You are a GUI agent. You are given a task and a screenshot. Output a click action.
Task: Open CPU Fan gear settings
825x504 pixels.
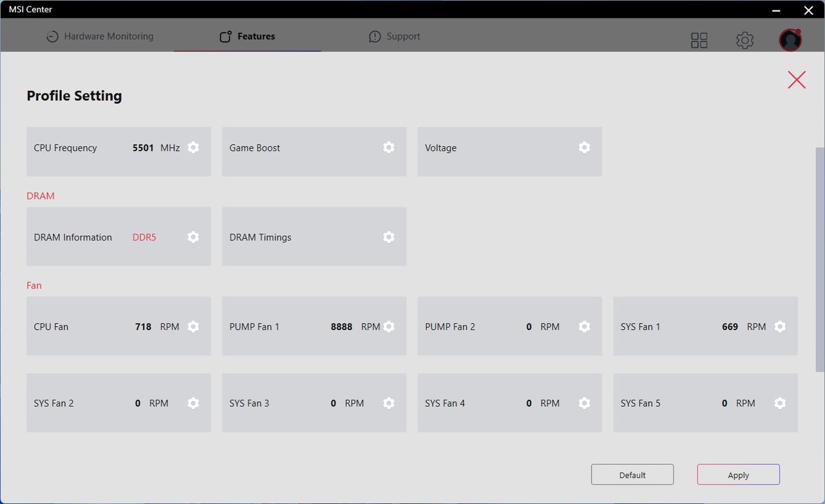(193, 327)
